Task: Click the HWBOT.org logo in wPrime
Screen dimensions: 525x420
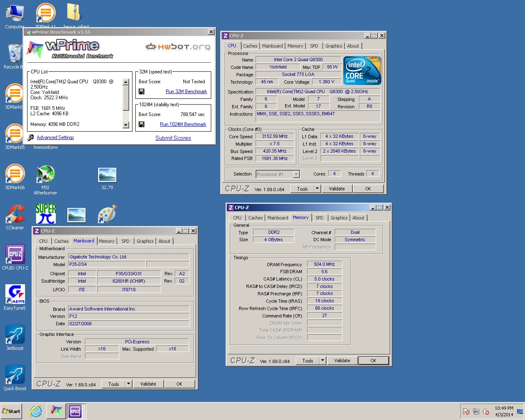Action: click(178, 47)
